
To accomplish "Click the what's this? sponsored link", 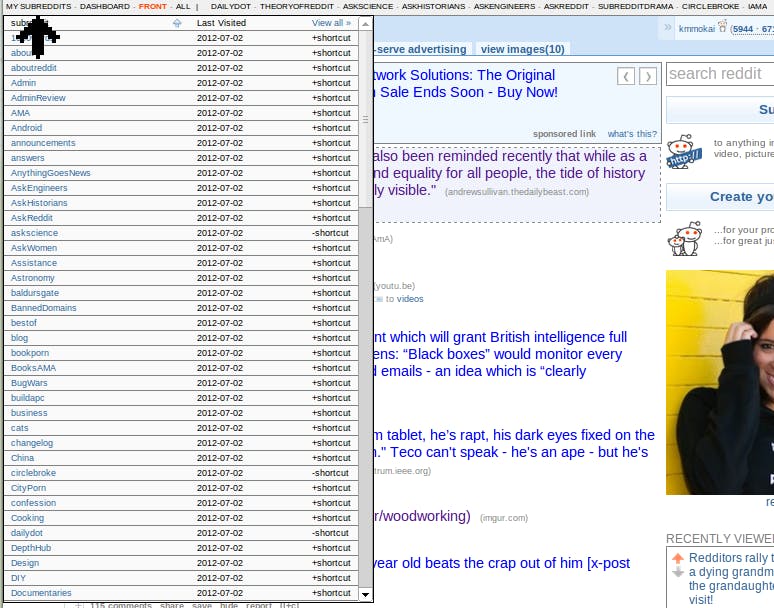I will coord(632,134).
